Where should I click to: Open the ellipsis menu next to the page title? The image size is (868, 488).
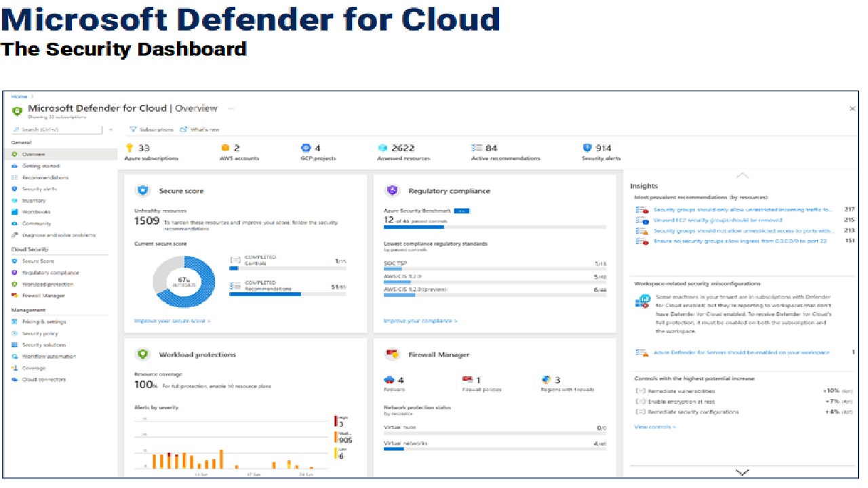point(231,108)
